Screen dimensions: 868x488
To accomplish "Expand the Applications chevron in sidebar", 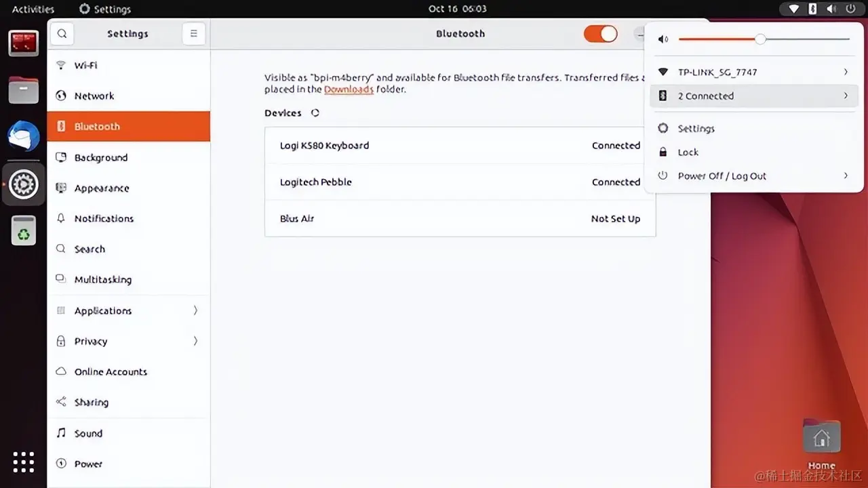I will (195, 310).
